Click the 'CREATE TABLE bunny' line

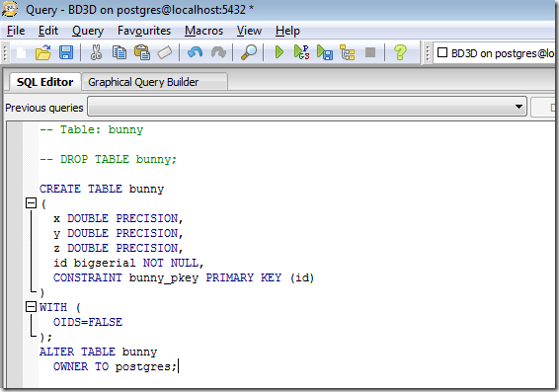pyautogui.click(x=102, y=189)
